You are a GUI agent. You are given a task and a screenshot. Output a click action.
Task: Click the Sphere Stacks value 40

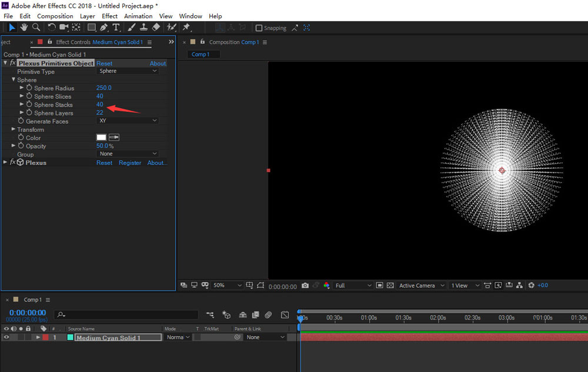point(100,104)
